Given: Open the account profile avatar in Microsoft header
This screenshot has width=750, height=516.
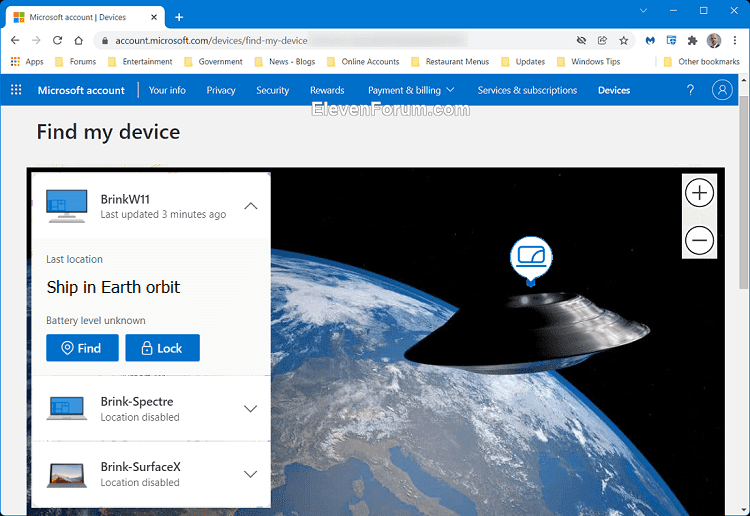Looking at the screenshot, I should click(x=722, y=90).
